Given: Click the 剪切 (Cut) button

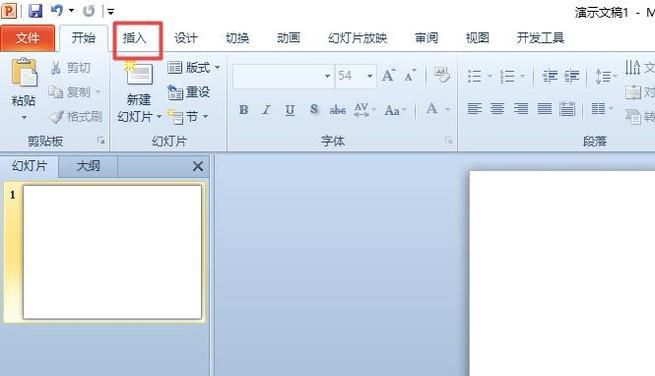Looking at the screenshot, I should (70, 68).
